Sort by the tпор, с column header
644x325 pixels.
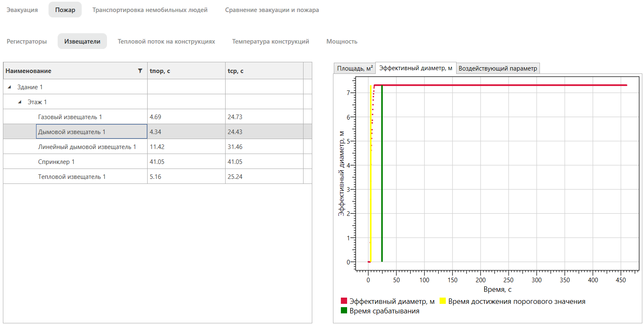pyautogui.click(x=186, y=71)
